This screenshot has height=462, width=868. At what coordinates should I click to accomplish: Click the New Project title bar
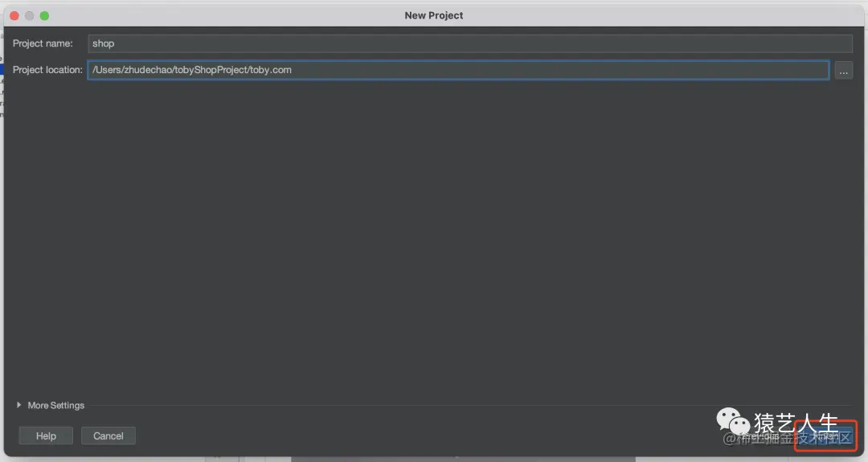(434, 15)
